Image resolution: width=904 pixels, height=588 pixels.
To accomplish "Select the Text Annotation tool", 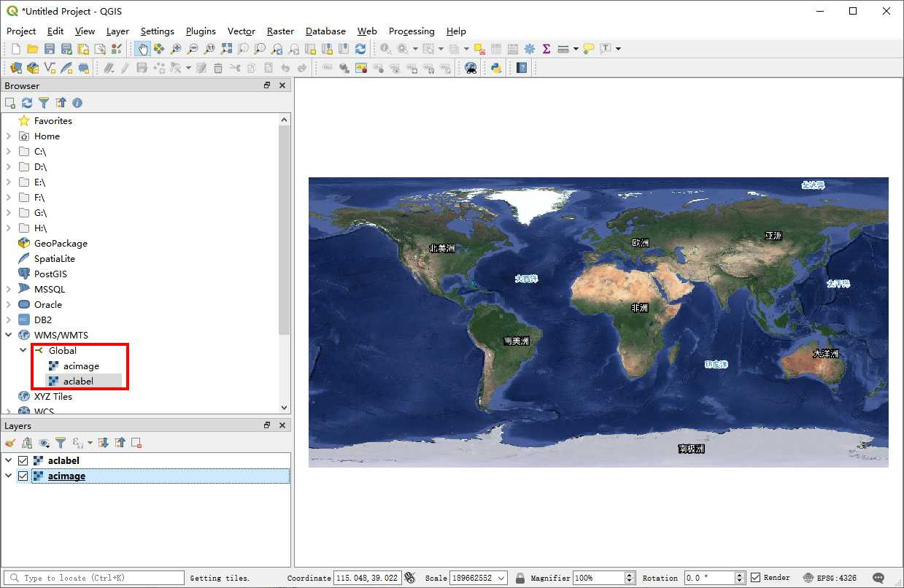I will point(606,49).
